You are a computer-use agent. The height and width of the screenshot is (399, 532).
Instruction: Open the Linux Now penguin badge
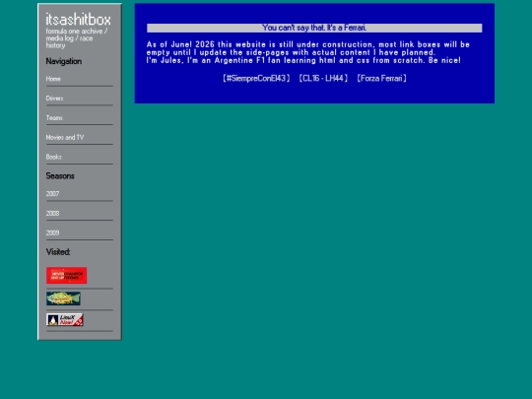coord(65,319)
